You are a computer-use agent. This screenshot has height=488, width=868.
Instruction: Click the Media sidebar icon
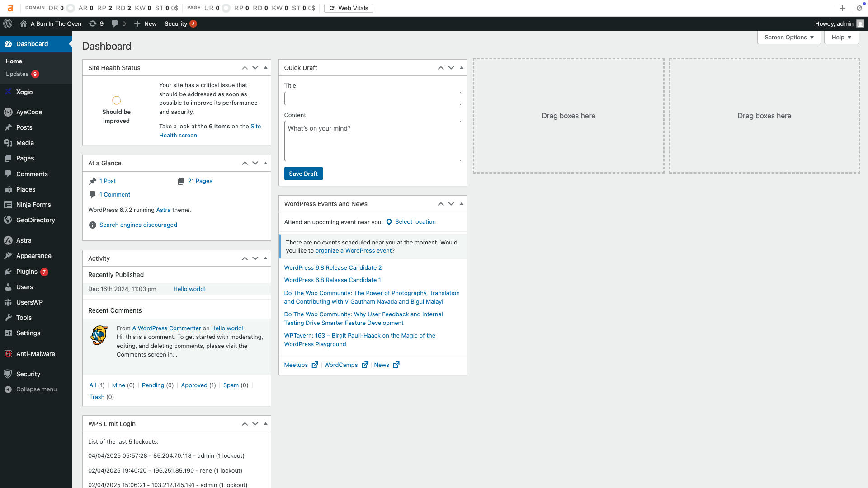pos(8,143)
